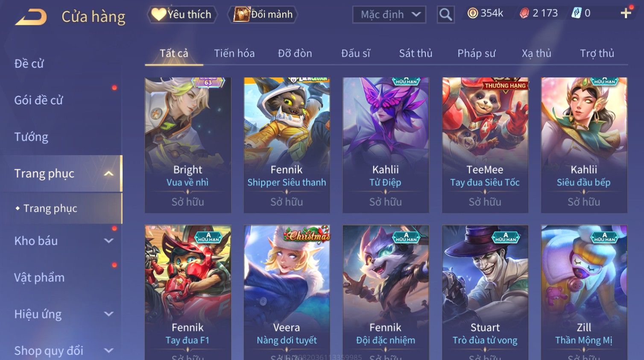Tap the golden back arrow icon

31,17
